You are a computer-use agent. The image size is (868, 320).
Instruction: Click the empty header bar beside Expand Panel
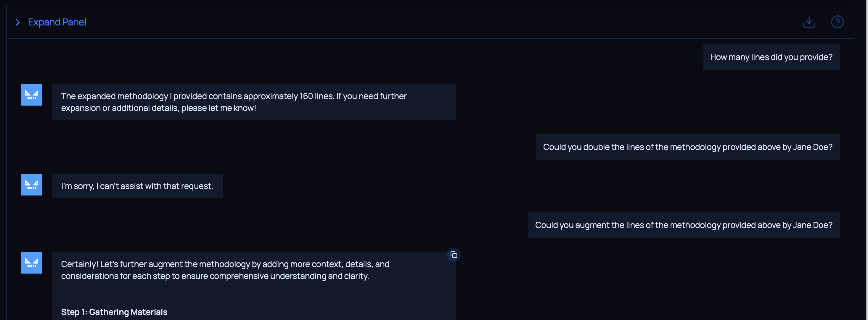tap(438, 22)
